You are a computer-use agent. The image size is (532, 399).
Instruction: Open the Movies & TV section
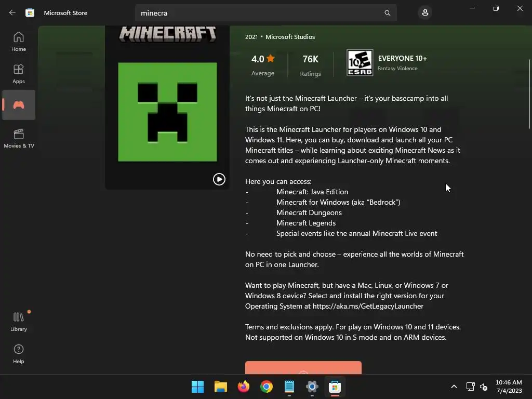pos(19,138)
